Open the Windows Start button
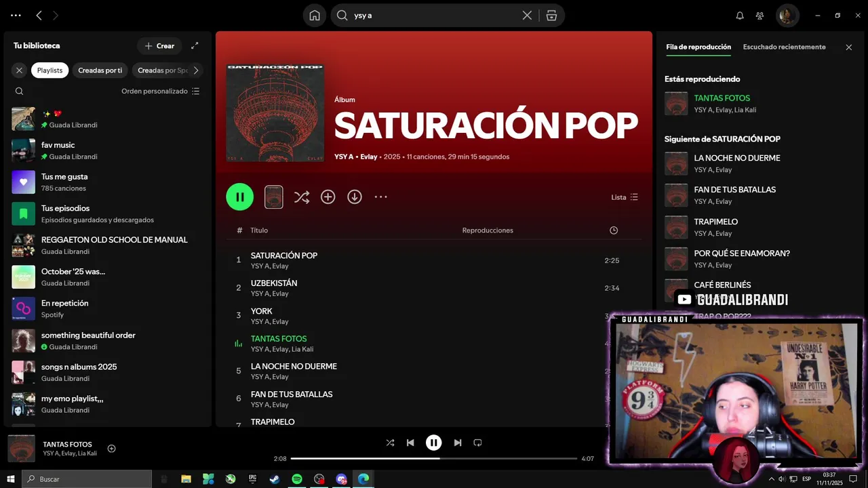The height and width of the screenshot is (488, 868). [x=10, y=479]
